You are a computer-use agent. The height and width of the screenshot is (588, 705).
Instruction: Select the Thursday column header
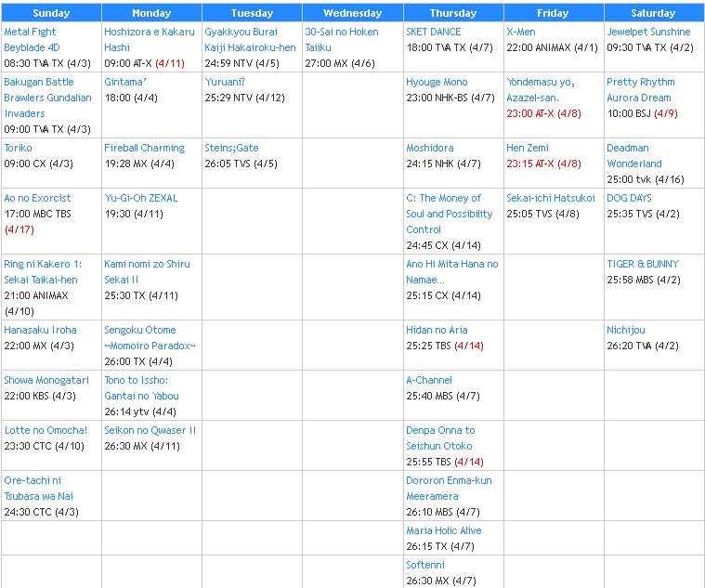click(453, 13)
